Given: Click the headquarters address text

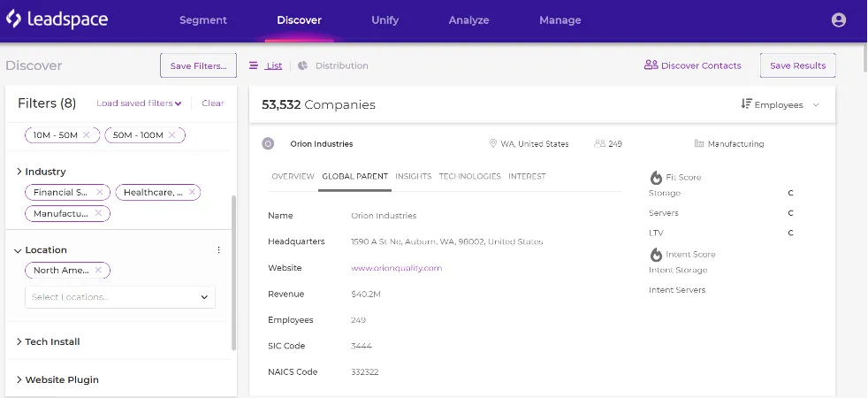Looking at the screenshot, I should tap(446, 241).
